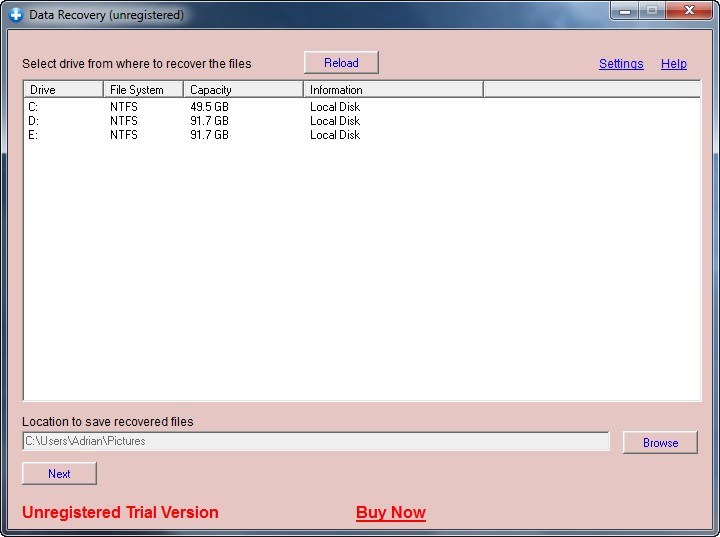Open the Help link

674,63
